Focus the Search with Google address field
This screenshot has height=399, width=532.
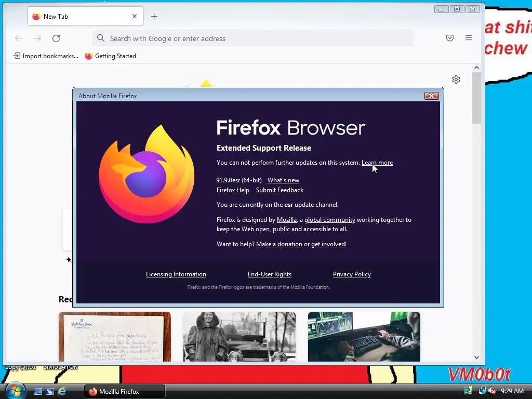click(x=253, y=38)
